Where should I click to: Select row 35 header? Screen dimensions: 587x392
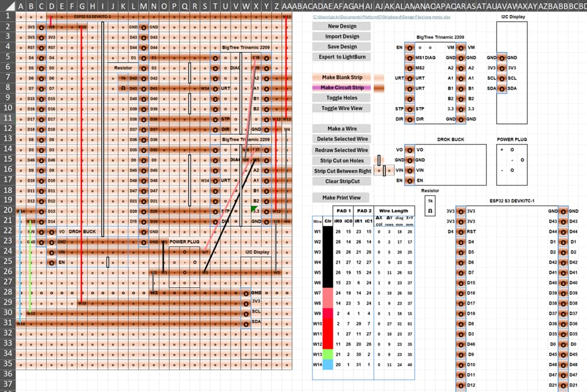tap(7, 363)
